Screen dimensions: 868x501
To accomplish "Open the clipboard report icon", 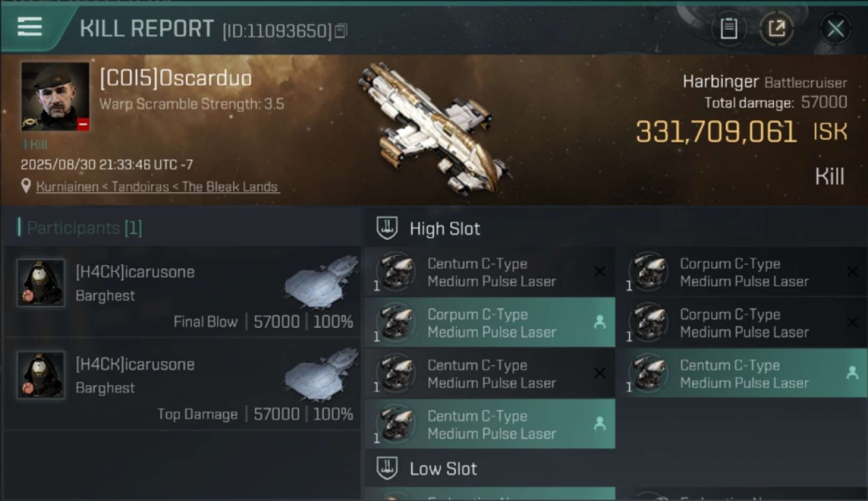I will (x=728, y=29).
